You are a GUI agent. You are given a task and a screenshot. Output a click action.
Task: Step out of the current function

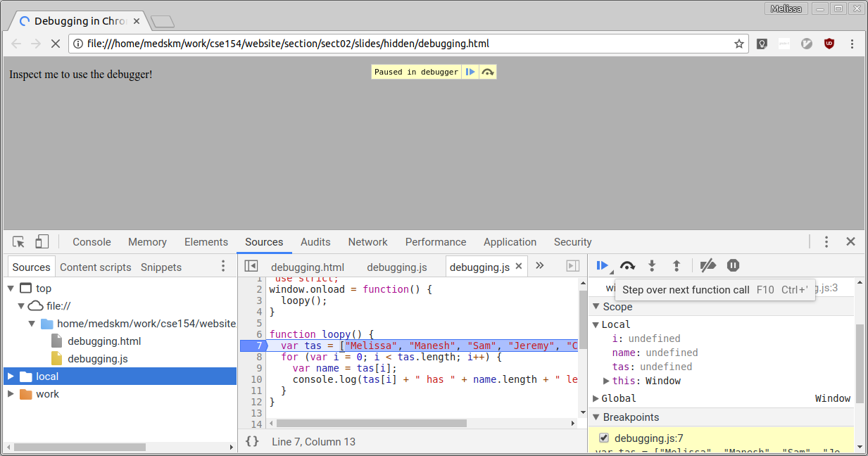(677, 265)
